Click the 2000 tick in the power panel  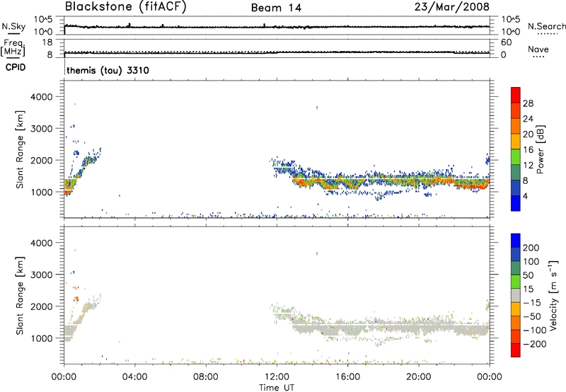tap(42, 160)
